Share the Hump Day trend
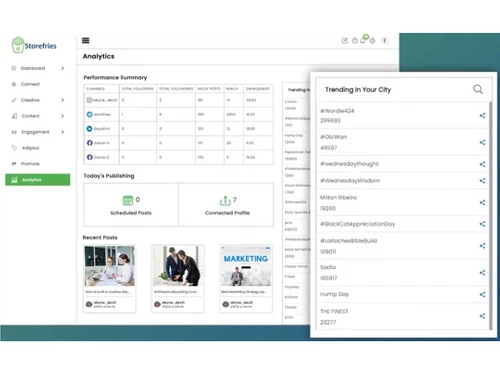Screen dimensions: 500x375 tap(482, 294)
